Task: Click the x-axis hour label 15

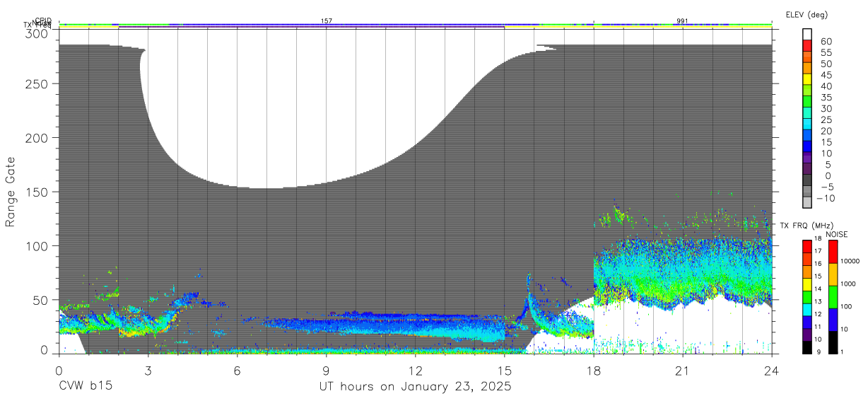Action: (x=504, y=371)
